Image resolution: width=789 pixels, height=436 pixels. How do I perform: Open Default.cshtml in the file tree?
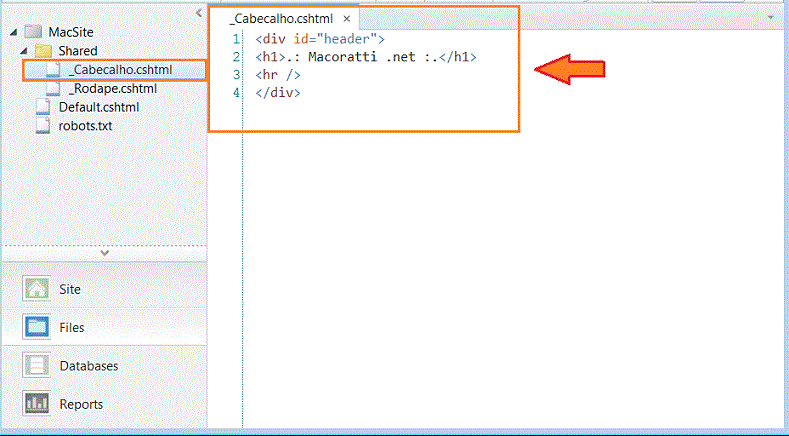tap(99, 107)
